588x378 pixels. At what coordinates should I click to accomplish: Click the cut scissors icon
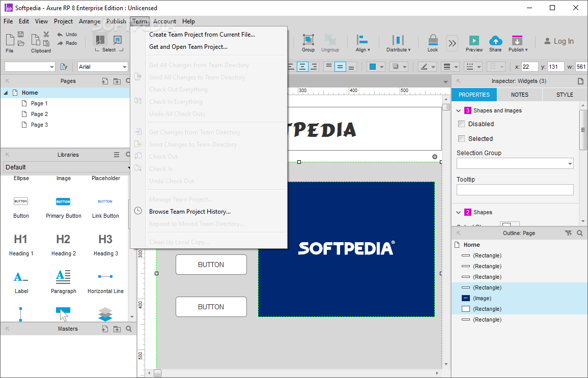[46, 35]
